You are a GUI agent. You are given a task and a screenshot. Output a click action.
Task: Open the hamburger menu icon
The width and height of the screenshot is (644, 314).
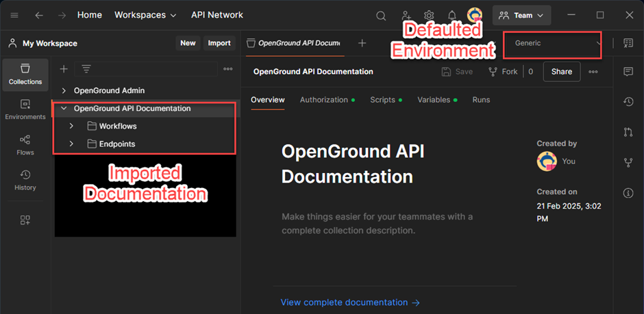14,15
